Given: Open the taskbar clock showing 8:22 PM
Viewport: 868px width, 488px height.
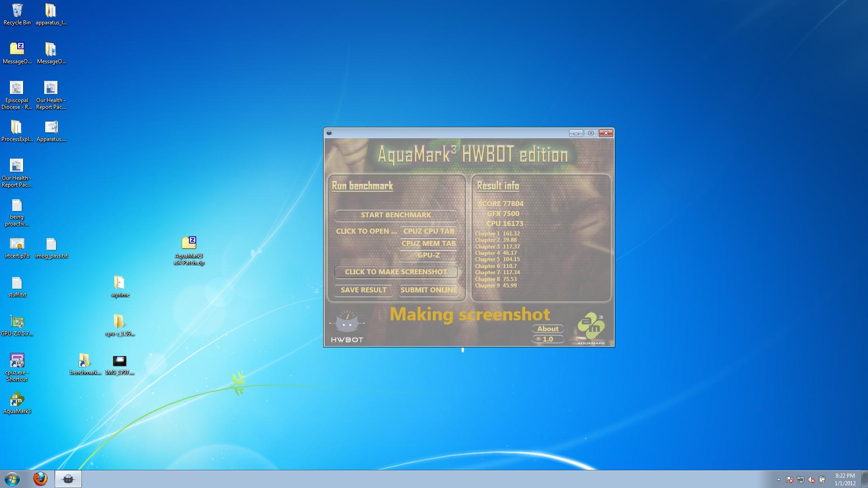Looking at the screenshot, I should pos(845,479).
